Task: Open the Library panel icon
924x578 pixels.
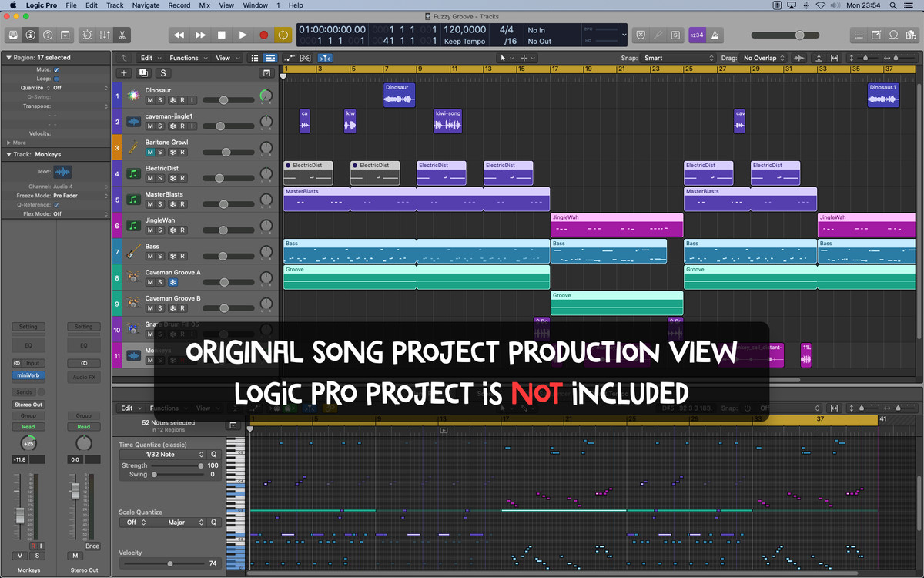Action: (x=13, y=35)
